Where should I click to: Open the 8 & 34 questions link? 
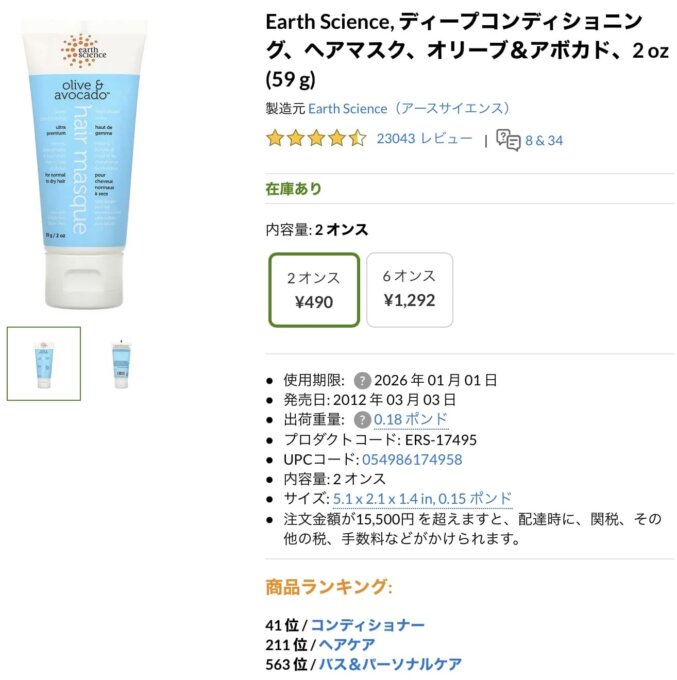tap(544, 140)
